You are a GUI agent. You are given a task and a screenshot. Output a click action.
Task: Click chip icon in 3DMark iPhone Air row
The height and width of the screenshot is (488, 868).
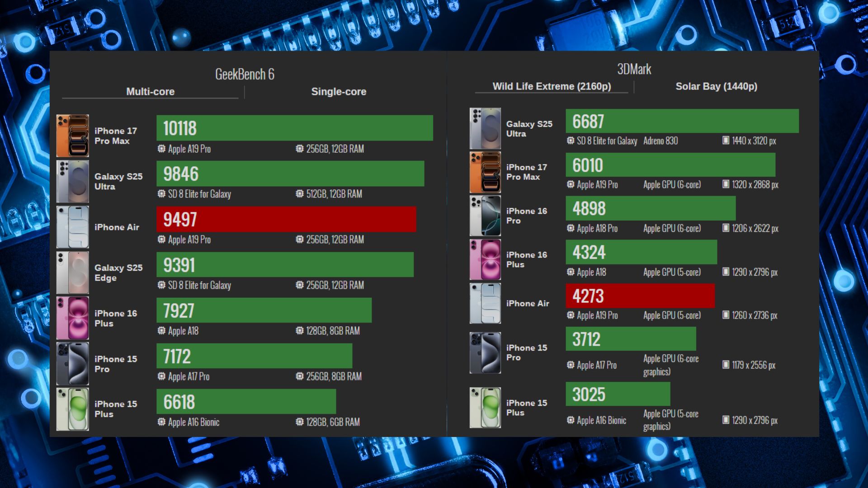coord(571,315)
